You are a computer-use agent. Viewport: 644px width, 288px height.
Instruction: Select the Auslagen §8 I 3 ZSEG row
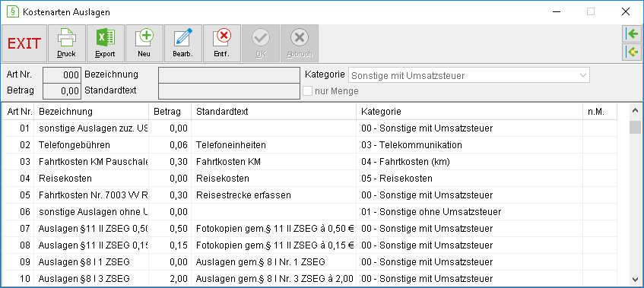[x=310, y=279]
